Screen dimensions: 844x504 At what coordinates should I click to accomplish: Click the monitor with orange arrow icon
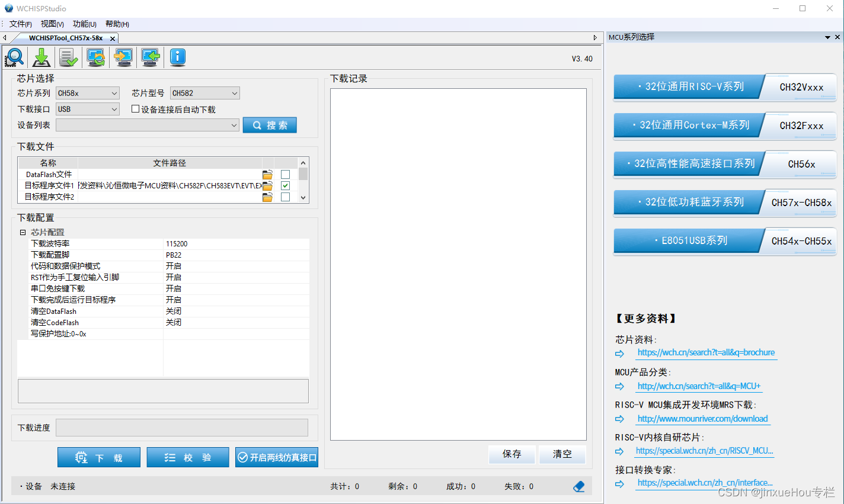pos(123,57)
